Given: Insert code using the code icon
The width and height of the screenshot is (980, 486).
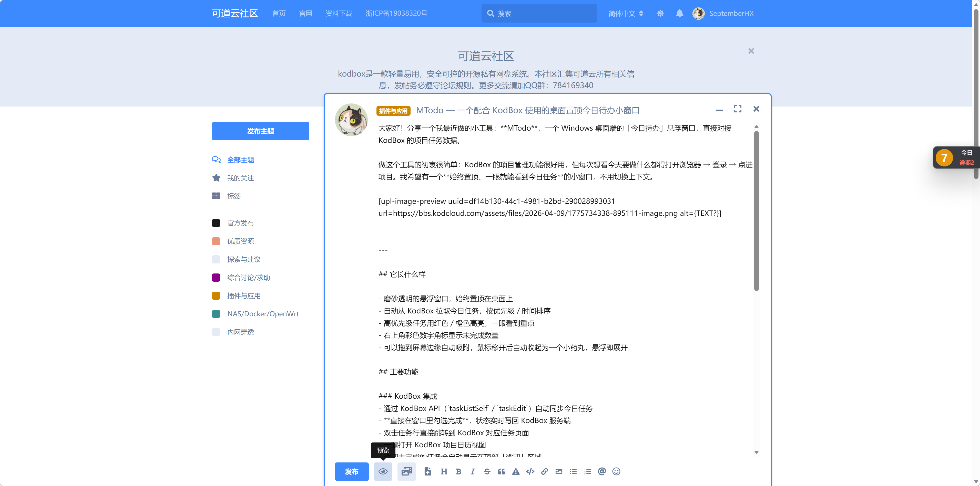Looking at the screenshot, I should 530,472.
